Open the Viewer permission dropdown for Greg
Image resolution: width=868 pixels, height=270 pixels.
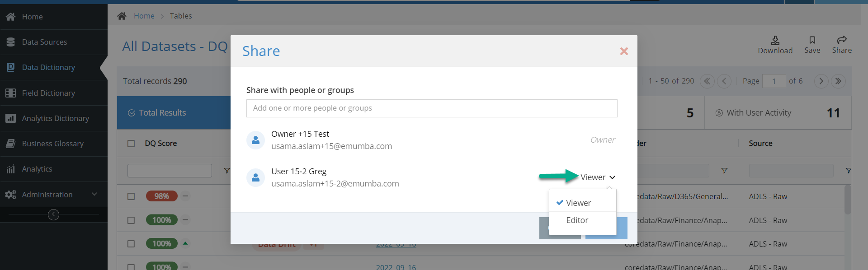point(598,177)
